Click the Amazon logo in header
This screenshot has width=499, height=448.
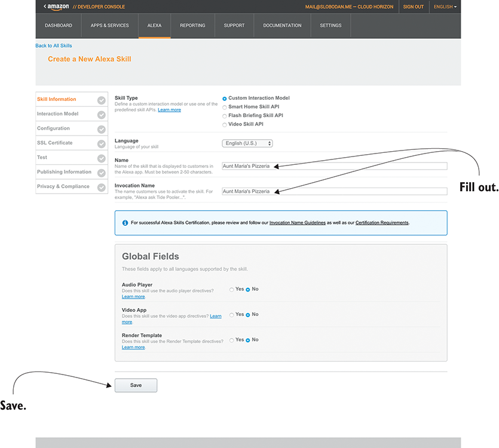tap(57, 7)
